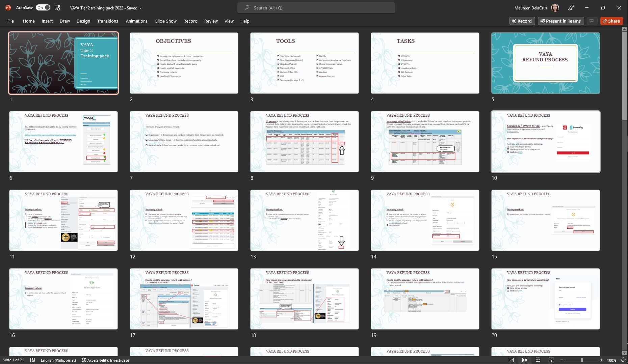Select slide 15 thumbnail
This screenshot has width=628, height=364.
click(546, 220)
